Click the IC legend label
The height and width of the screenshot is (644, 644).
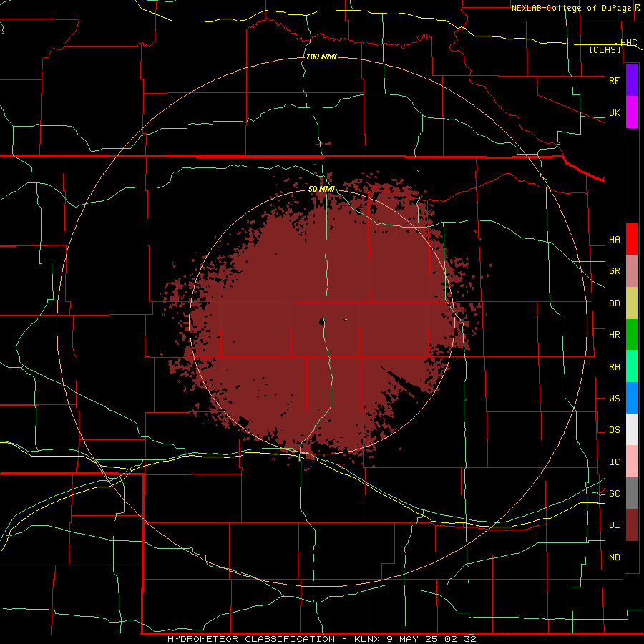[x=614, y=462]
